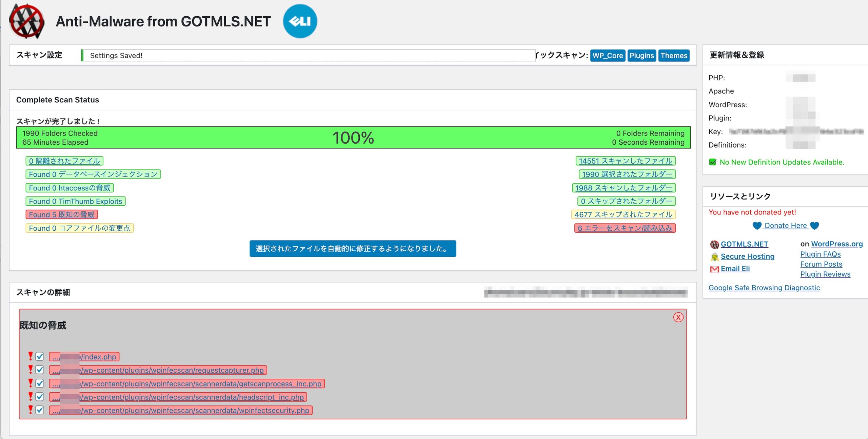868x439 pixels.
Task: Uncheck the index.php threat checkbox
Action: 40,356
